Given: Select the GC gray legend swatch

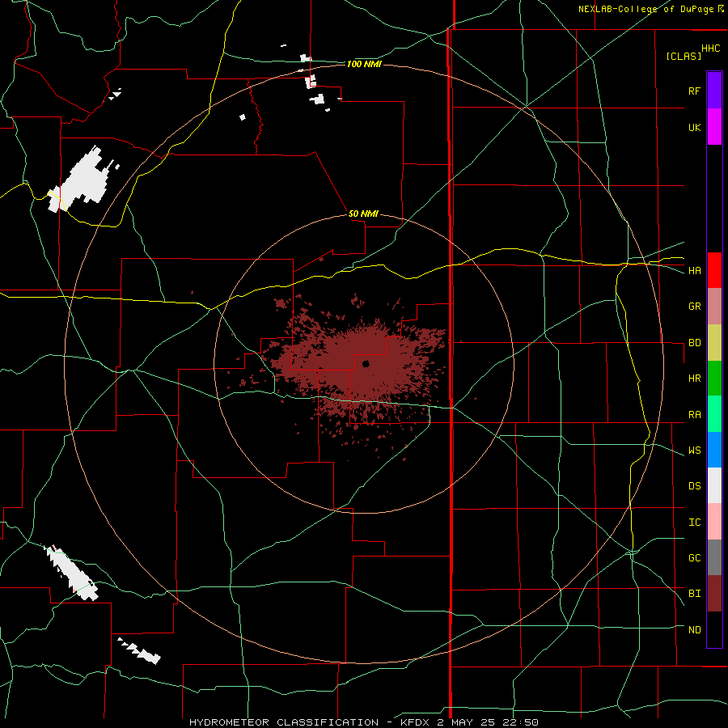Looking at the screenshot, I should click(x=714, y=557).
